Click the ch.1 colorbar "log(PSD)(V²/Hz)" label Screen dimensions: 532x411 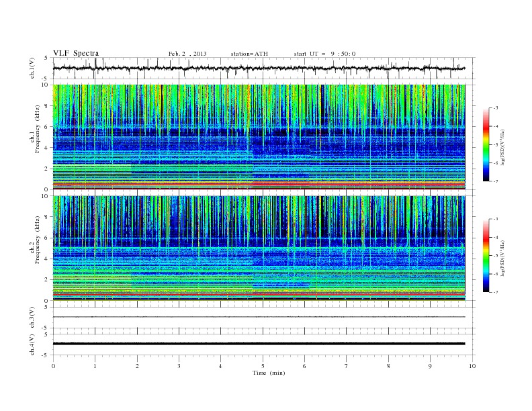point(502,148)
